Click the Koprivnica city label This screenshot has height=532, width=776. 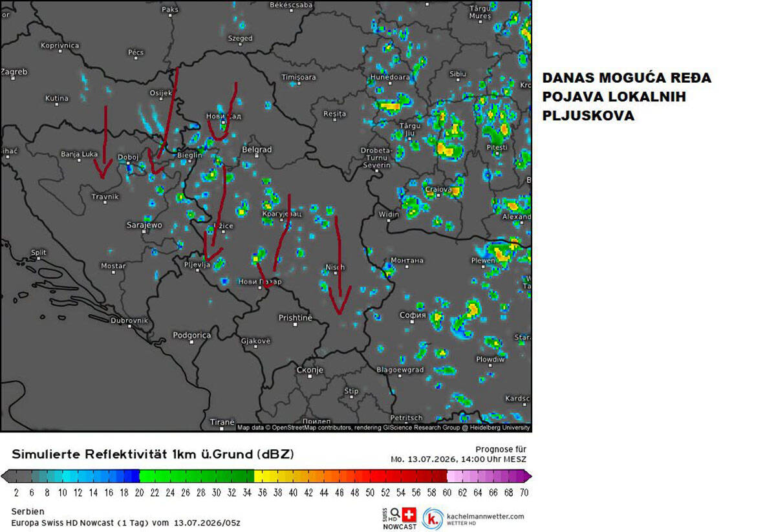tap(59, 45)
